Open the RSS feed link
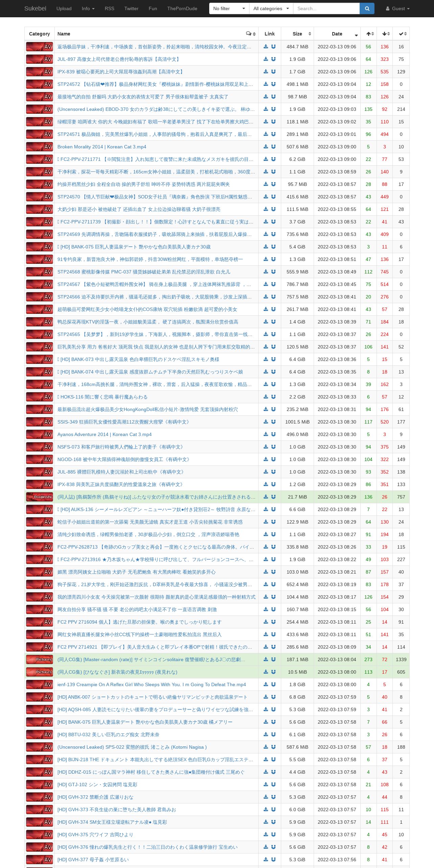The image size is (434, 868). click(110, 8)
